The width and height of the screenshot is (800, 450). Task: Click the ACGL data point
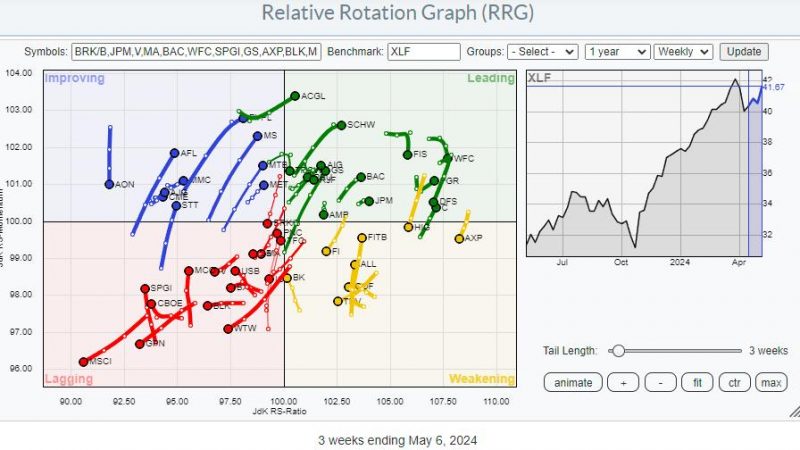point(295,96)
